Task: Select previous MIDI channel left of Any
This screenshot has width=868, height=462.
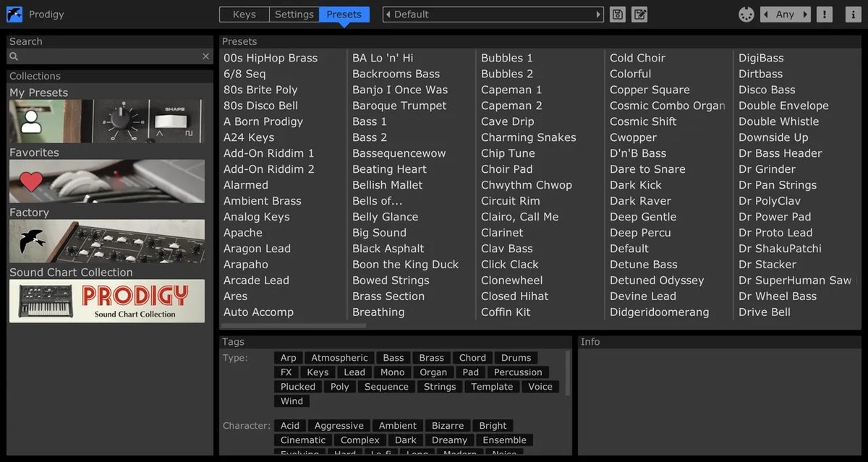Action: pyautogui.click(x=766, y=14)
